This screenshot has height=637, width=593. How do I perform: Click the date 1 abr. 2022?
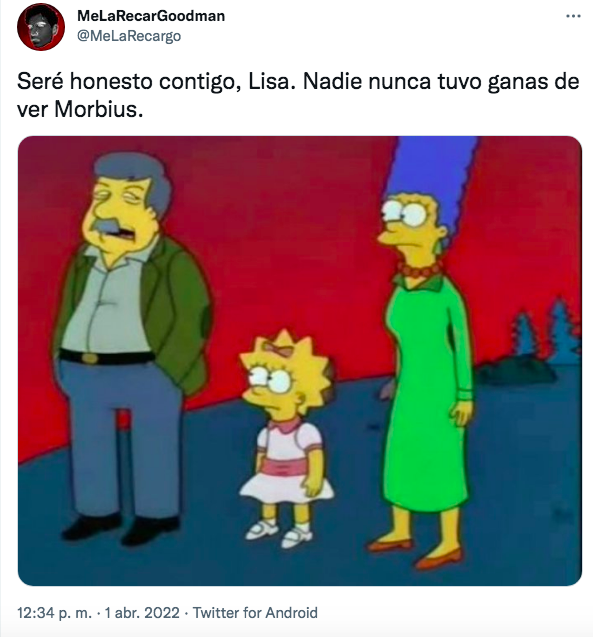click(142, 613)
